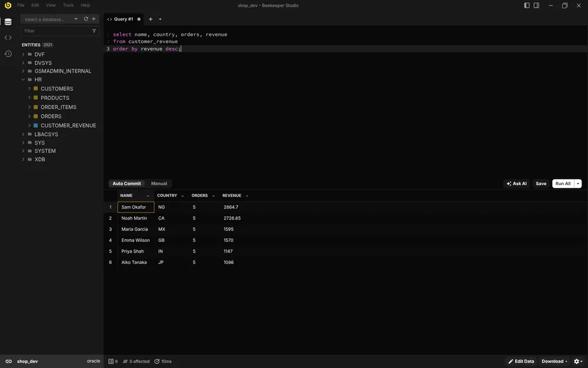Sort by NAME column arrow

pyautogui.click(x=148, y=195)
